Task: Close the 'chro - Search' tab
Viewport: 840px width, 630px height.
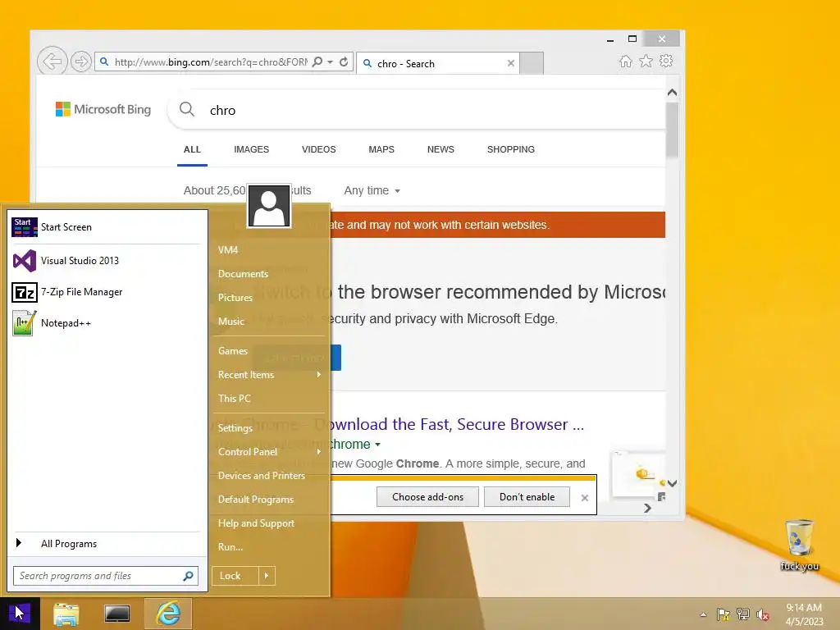Action: click(x=511, y=63)
